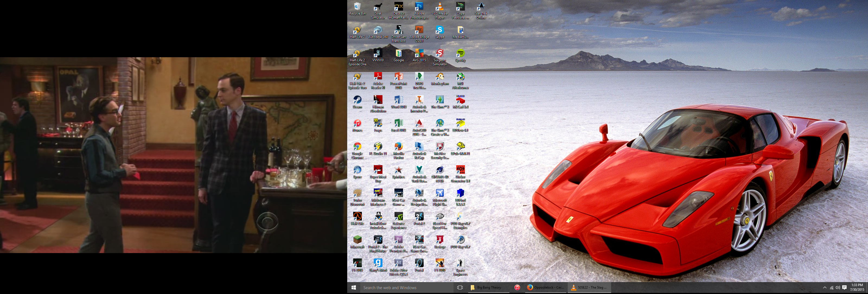Open iTunes desktop shortcut
This screenshot has height=294, width=868.
point(357,125)
